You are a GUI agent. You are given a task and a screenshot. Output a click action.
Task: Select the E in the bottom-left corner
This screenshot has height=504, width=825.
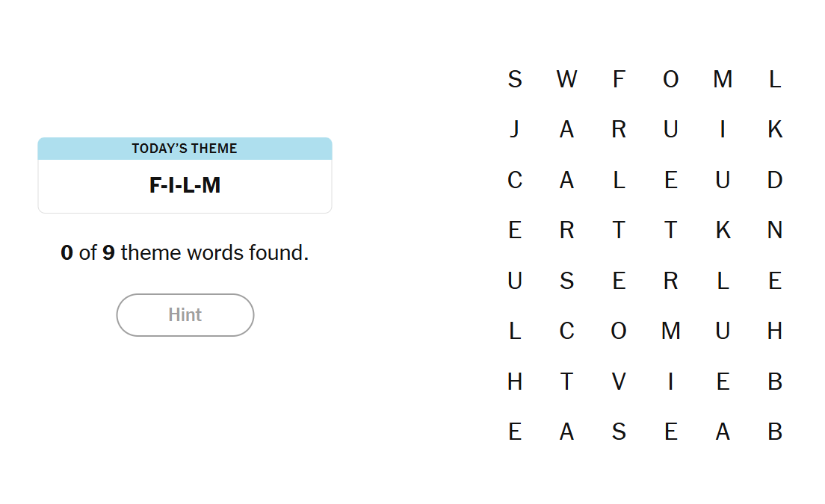(514, 432)
